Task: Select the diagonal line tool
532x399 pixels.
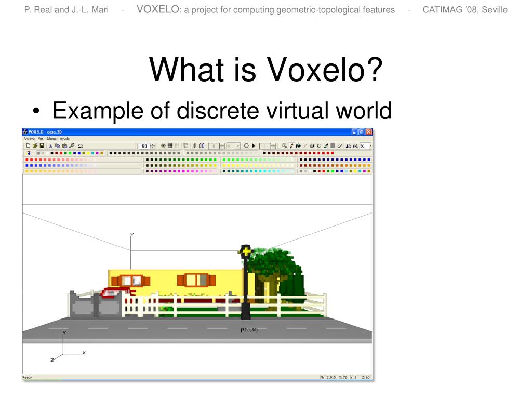Action: tap(305, 146)
